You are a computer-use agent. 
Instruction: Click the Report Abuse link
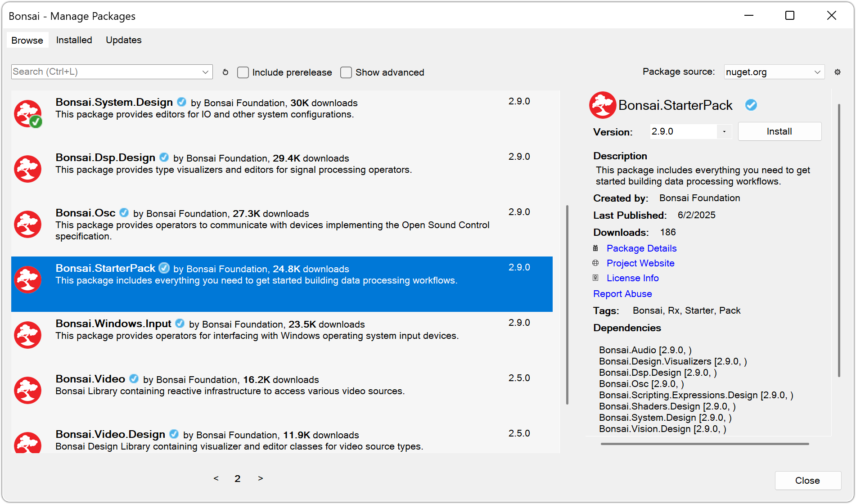point(622,294)
